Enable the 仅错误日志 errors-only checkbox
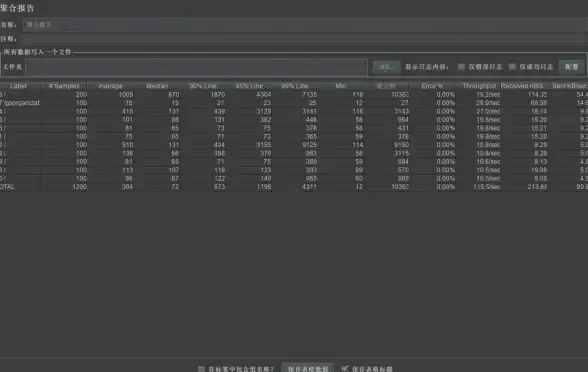This screenshot has width=588, height=372. pyautogui.click(x=461, y=67)
